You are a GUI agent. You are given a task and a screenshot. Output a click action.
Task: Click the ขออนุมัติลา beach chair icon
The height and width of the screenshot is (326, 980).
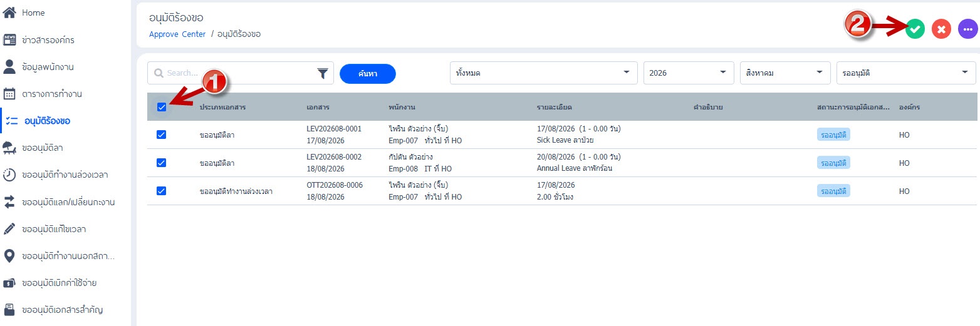coord(9,148)
